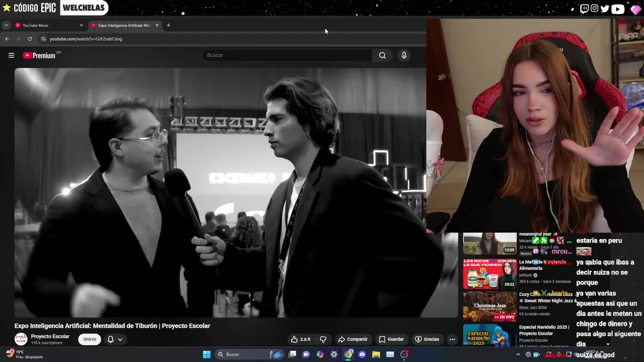Save the video with Guardar
Screen dimensions: 644x362
[x=391, y=339]
